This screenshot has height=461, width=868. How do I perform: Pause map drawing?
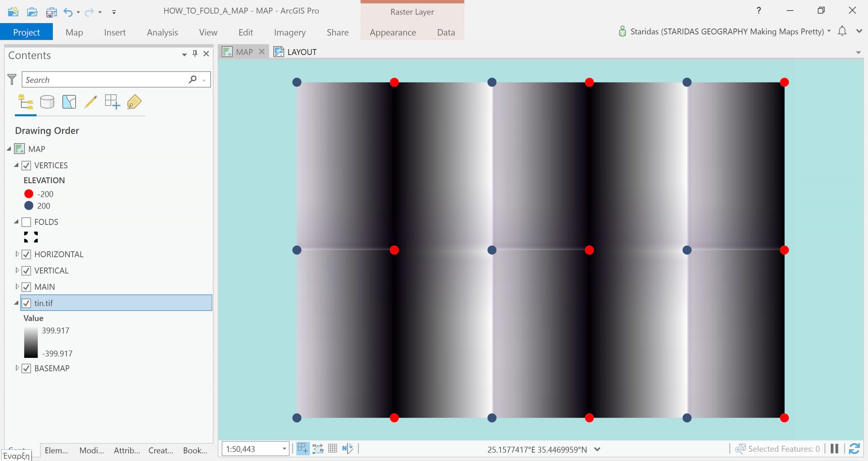point(834,449)
